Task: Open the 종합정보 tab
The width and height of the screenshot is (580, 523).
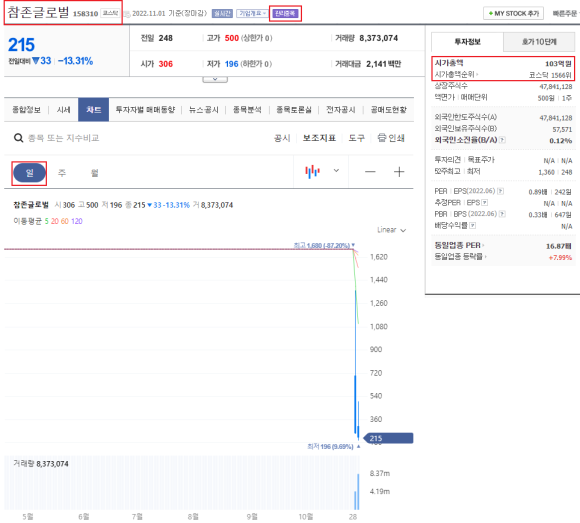Action: click(x=26, y=109)
